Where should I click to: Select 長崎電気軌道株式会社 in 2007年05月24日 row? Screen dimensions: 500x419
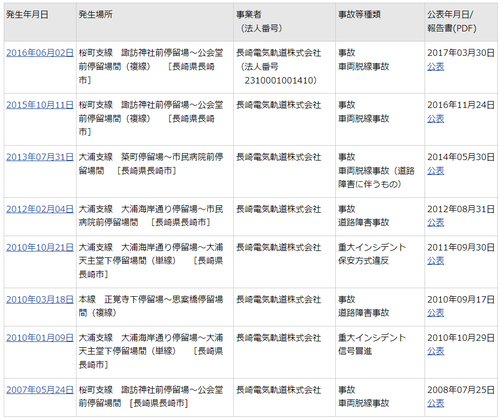click(279, 390)
